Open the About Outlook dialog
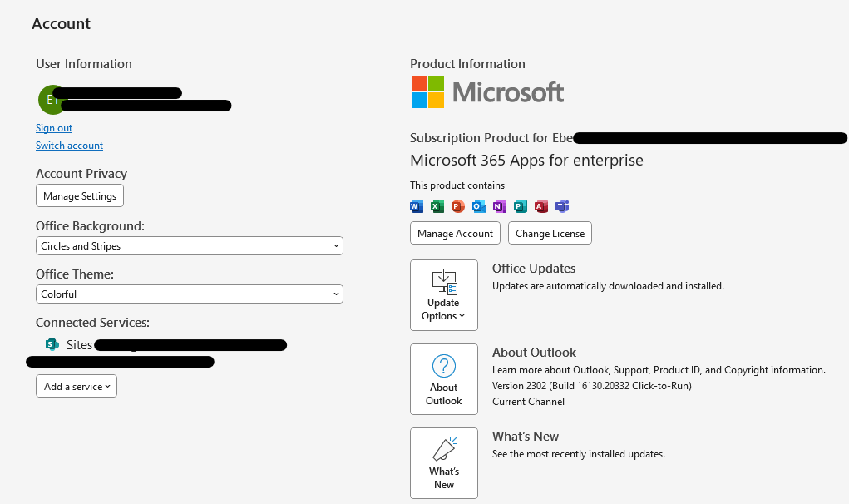 coord(444,379)
